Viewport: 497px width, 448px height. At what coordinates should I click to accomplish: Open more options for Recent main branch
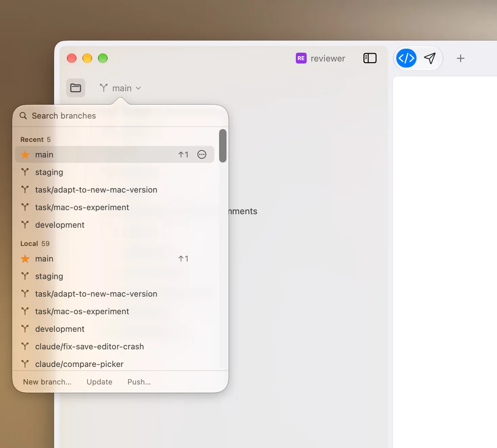[202, 154]
